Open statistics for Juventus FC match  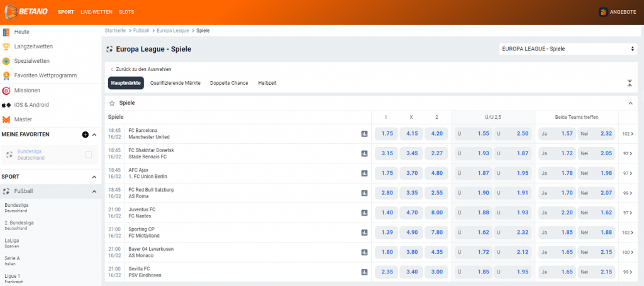click(x=364, y=212)
